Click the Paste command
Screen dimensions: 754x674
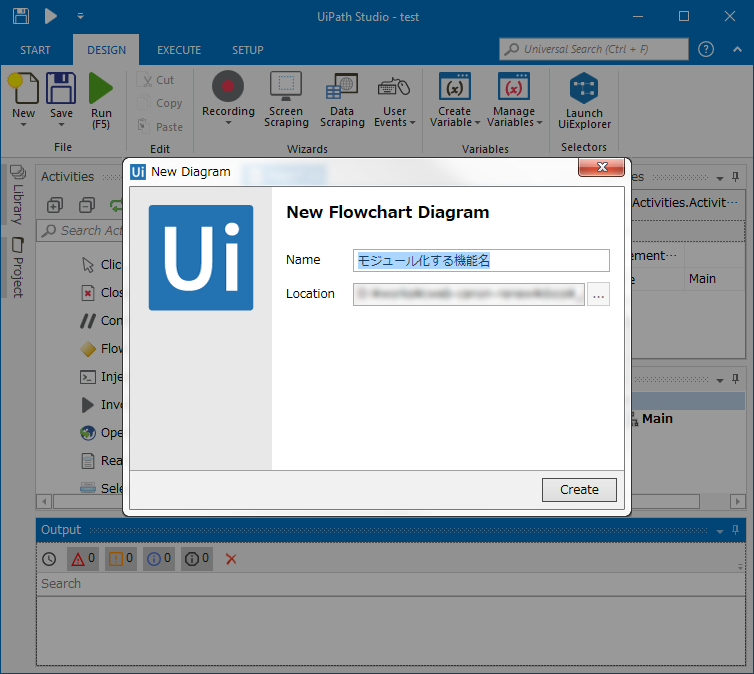click(x=160, y=126)
